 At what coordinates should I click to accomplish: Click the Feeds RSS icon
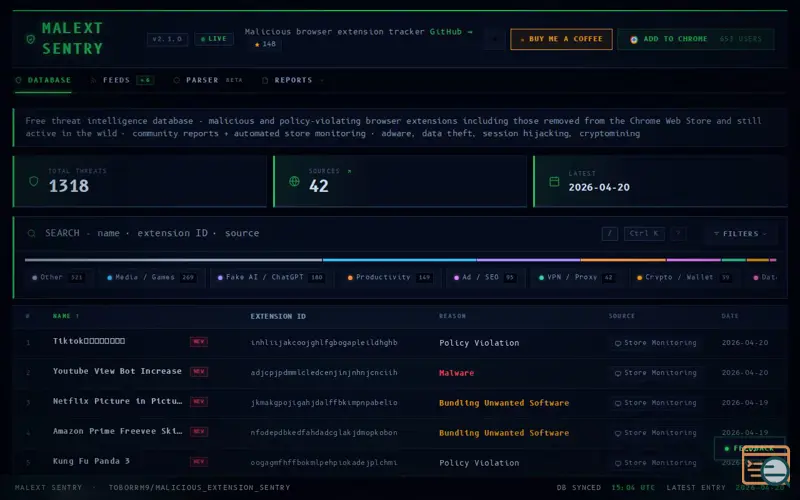click(93, 80)
